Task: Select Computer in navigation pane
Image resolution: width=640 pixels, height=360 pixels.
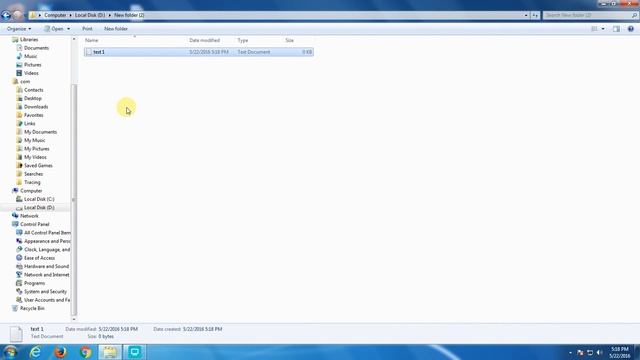Action: point(31,191)
